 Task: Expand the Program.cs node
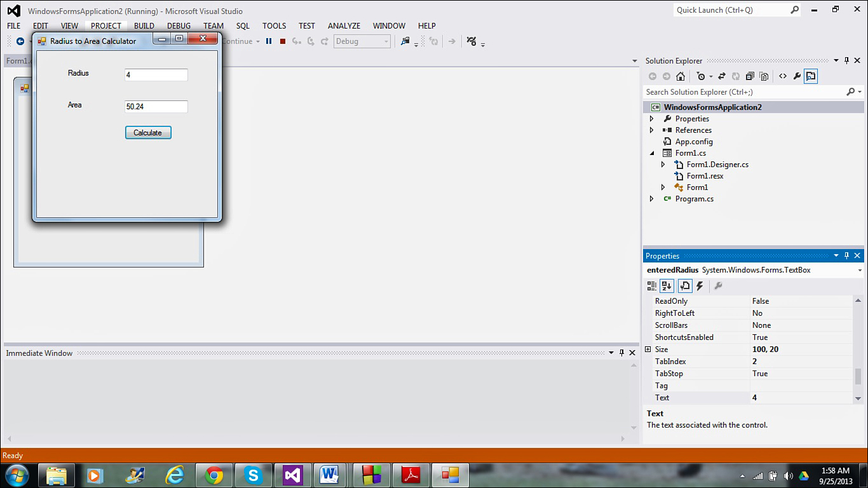point(651,199)
